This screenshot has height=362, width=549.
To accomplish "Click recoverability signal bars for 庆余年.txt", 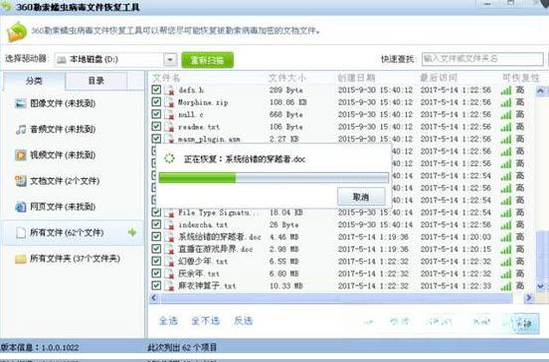I will point(506,274).
